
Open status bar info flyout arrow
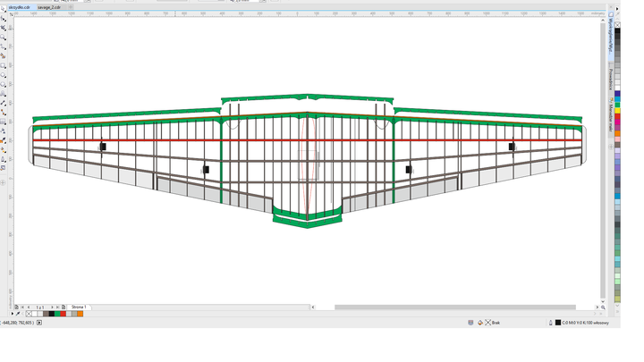pos(39,323)
